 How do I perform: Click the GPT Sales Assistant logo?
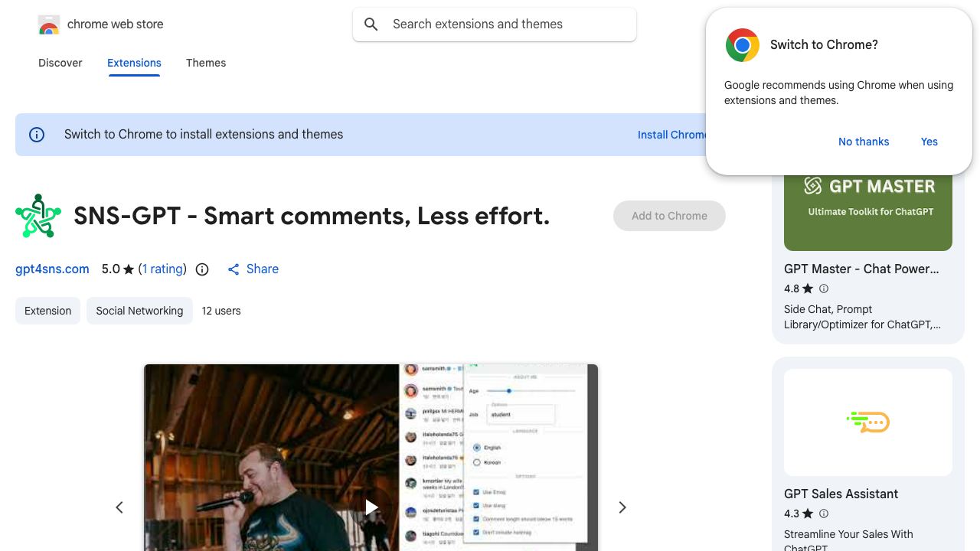(868, 422)
